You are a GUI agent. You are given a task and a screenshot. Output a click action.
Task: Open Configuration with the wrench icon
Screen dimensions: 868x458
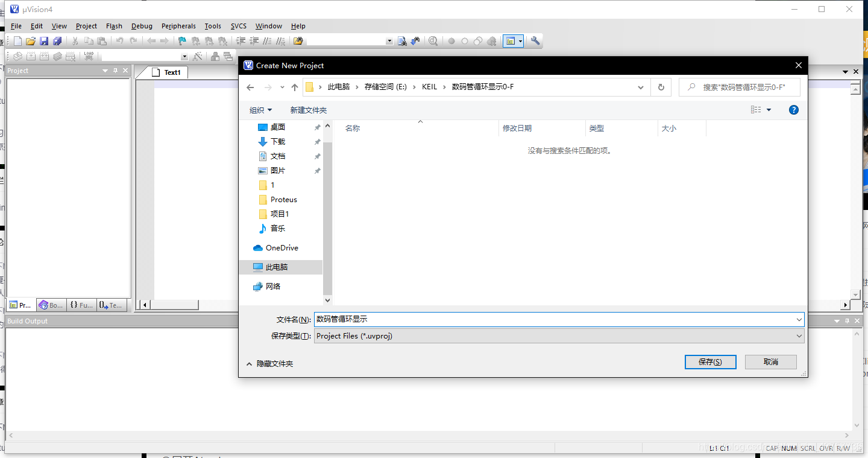click(x=535, y=41)
